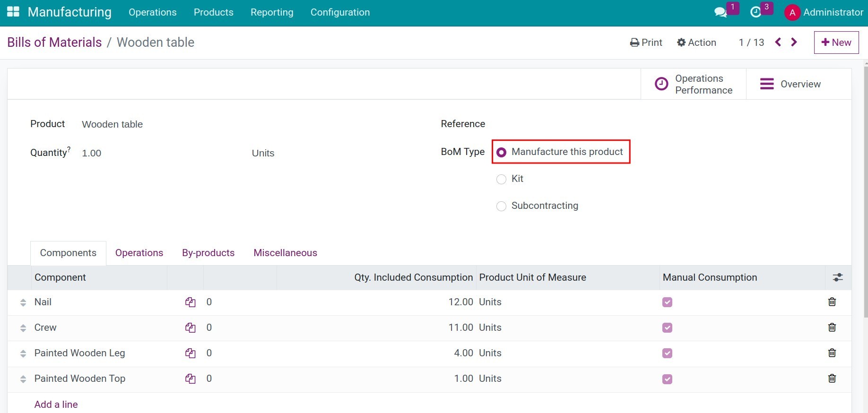Open column options adjust icon
Viewport: 868px width, 413px height.
838,277
